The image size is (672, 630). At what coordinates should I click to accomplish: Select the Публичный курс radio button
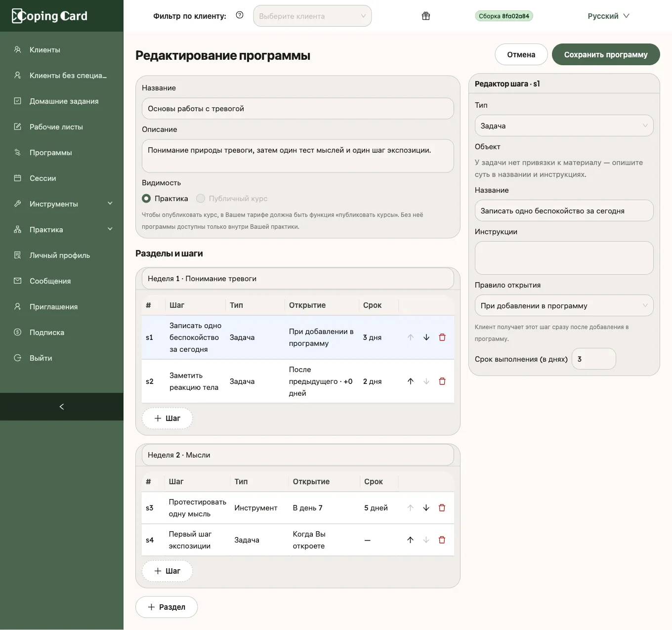201,199
